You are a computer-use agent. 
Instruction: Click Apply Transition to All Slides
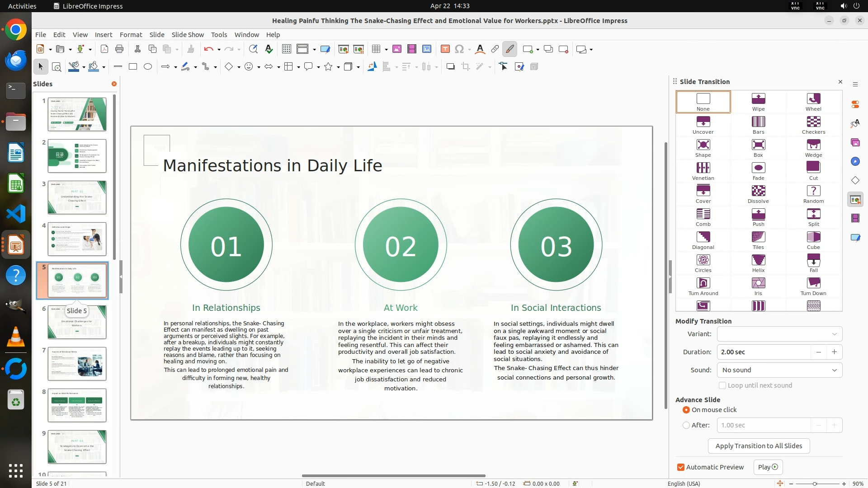tap(759, 446)
